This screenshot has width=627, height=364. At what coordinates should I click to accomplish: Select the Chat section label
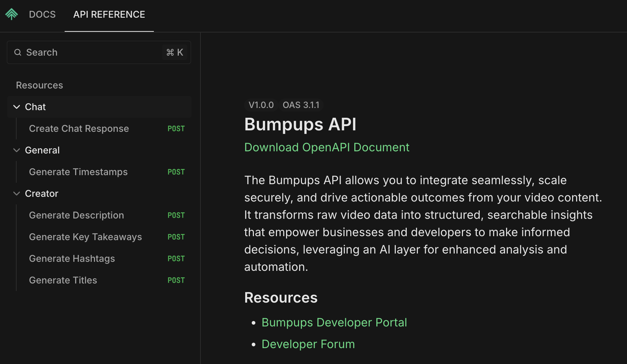point(35,107)
